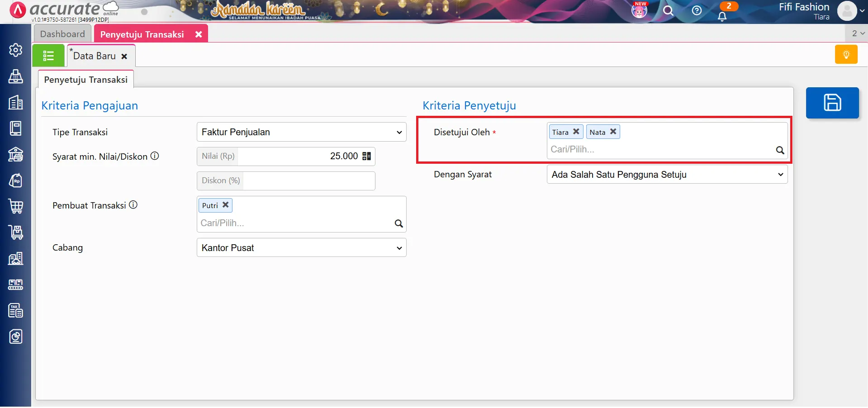Open the Cabang dropdown
Viewport: 868px width, 408px height.
click(x=301, y=248)
